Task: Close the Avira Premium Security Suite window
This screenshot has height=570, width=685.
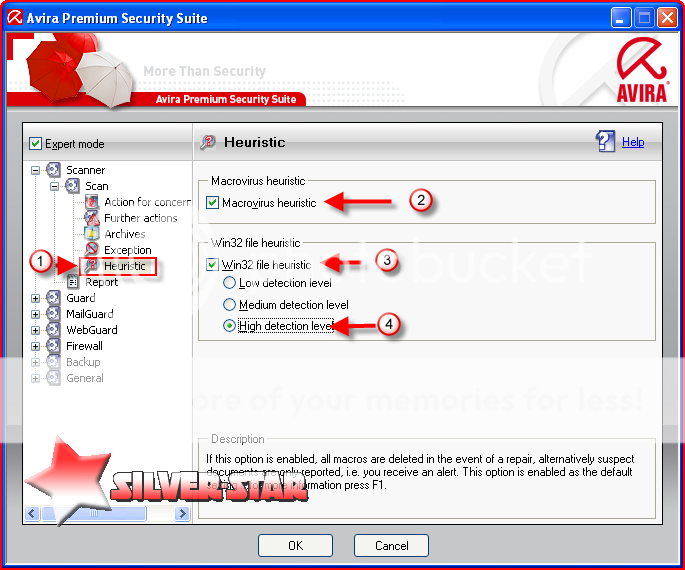Action: [667, 18]
